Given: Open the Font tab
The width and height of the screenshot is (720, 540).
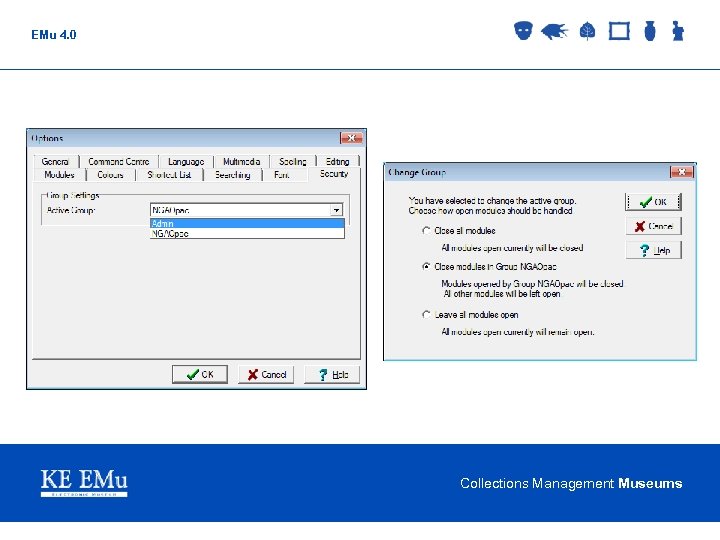Looking at the screenshot, I should tap(282, 175).
